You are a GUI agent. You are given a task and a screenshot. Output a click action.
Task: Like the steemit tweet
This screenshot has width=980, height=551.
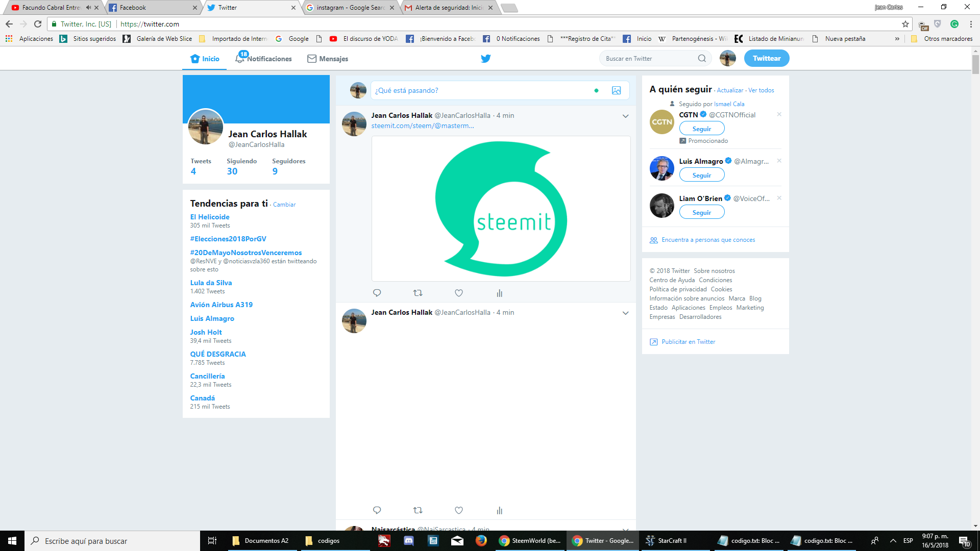[458, 293]
